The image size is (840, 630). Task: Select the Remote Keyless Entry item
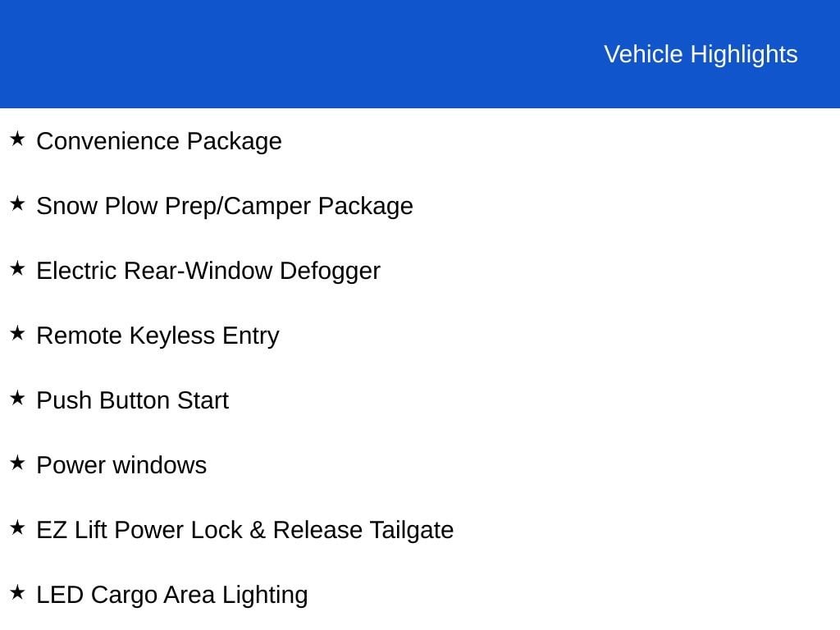(158, 336)
